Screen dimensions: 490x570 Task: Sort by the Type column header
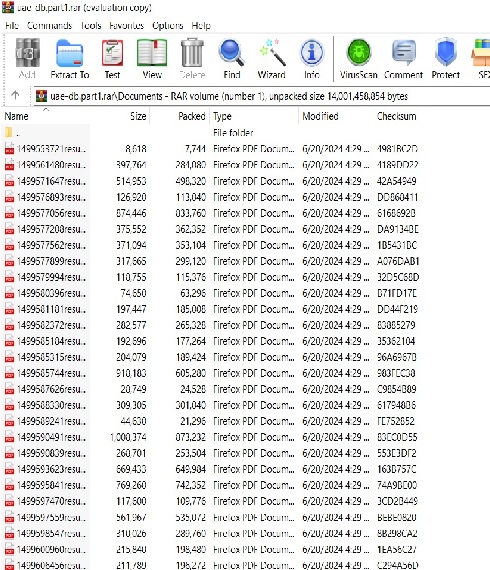(222, 116)
